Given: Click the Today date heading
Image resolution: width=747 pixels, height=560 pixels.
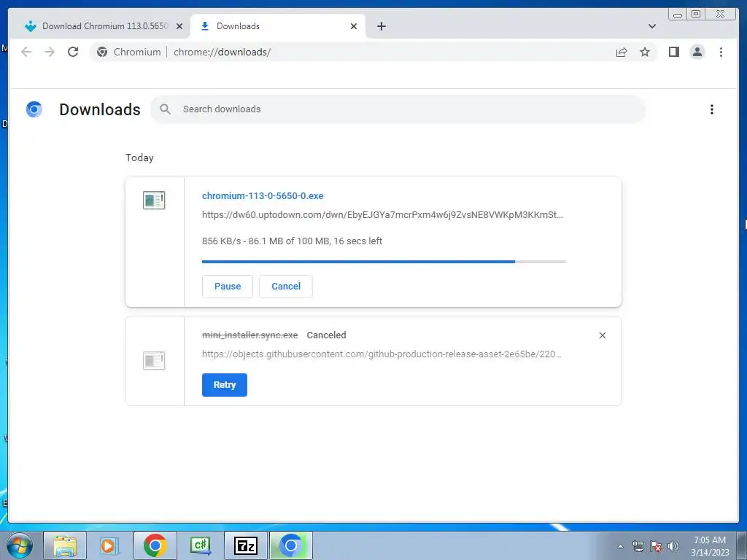Looking at the screenshot, I should pos(139,157).
